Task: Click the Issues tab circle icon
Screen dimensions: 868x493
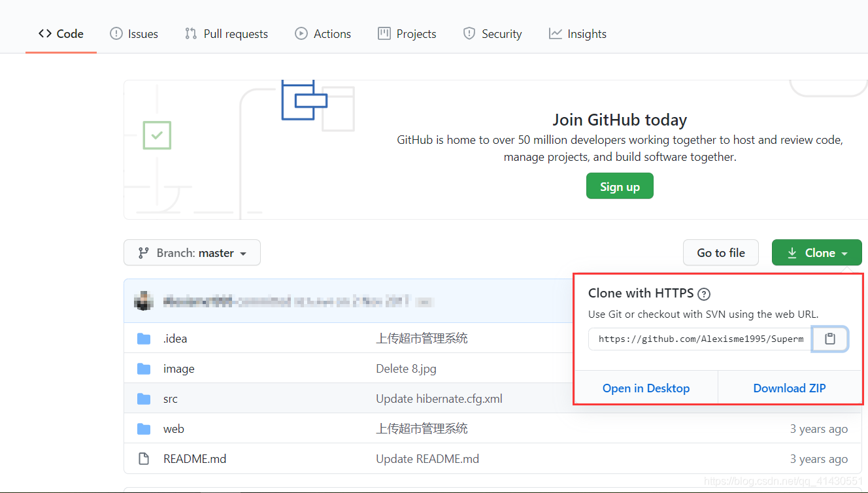Action: pyautogui.click(x=116, y=34)
